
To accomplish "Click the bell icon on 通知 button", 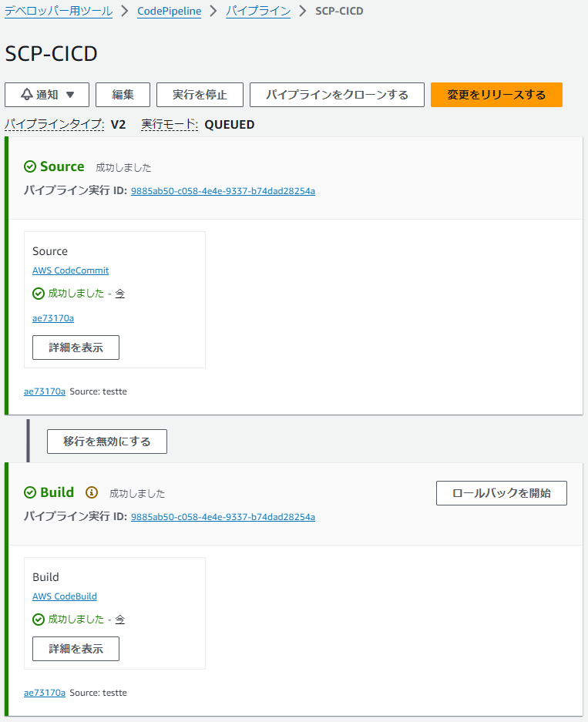I will pyautogui.click(x=27, y=95).
